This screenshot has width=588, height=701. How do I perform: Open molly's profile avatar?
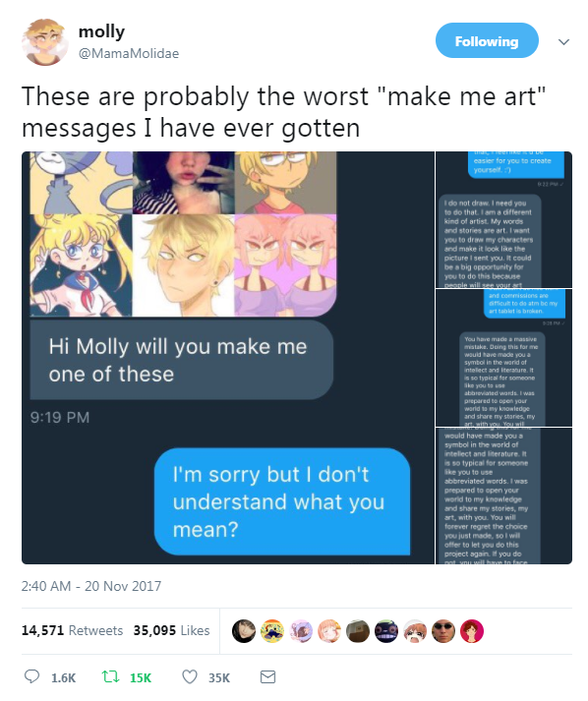44,42
